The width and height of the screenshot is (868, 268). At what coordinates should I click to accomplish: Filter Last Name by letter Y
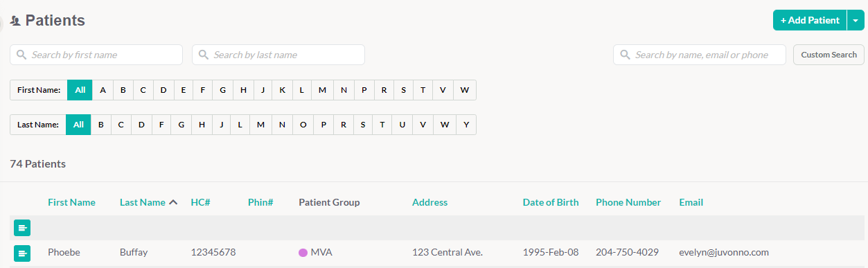tap(466, 125)
